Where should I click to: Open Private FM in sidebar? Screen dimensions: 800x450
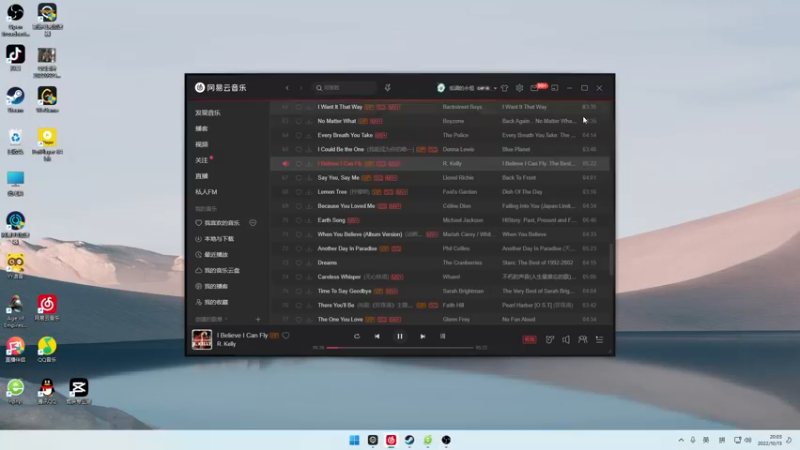[206, 192]
